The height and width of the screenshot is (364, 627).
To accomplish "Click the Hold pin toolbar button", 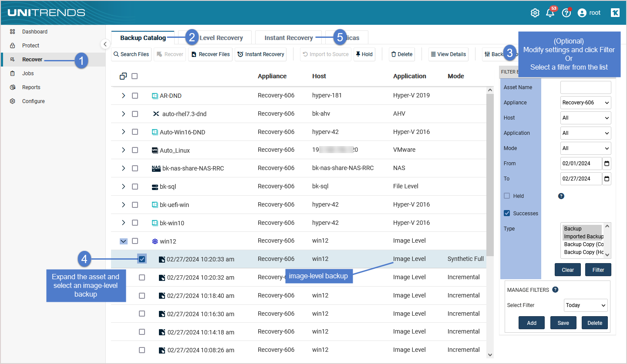I will [x=364, y=54].
